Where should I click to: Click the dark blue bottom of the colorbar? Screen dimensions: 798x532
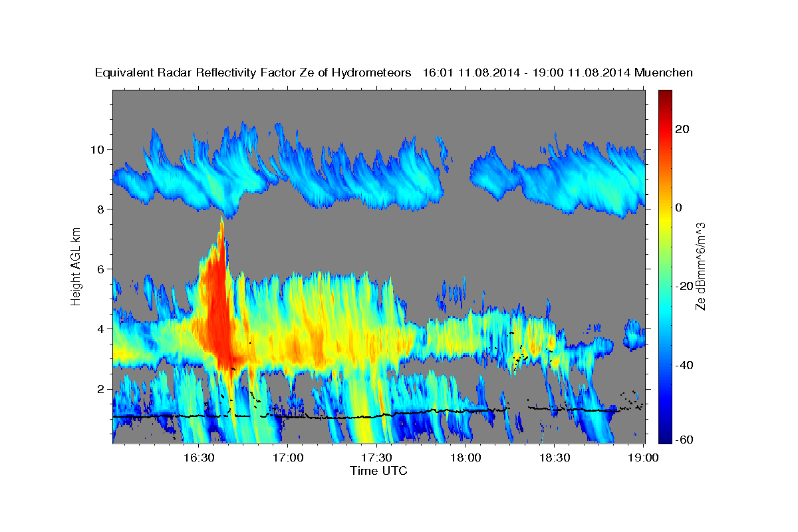[665, 436]
